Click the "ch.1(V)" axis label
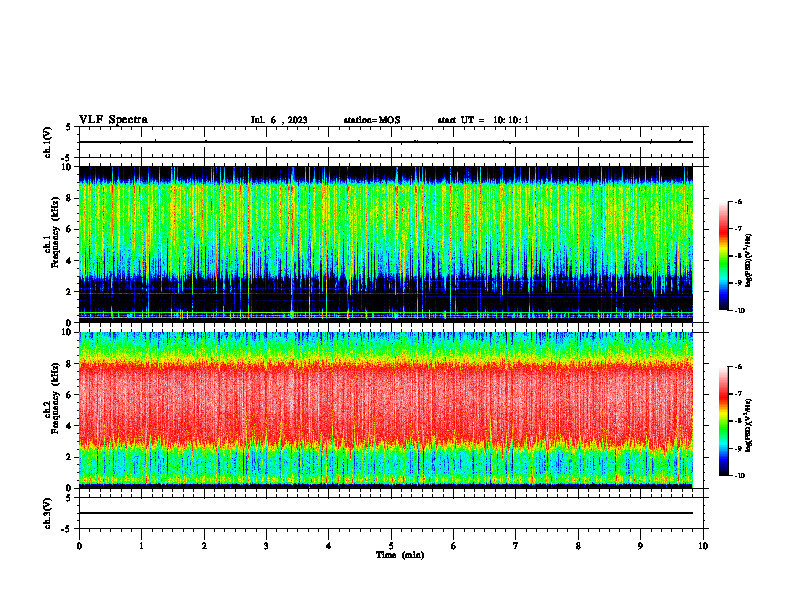This screenshot has width=792, height=612. 48,142
